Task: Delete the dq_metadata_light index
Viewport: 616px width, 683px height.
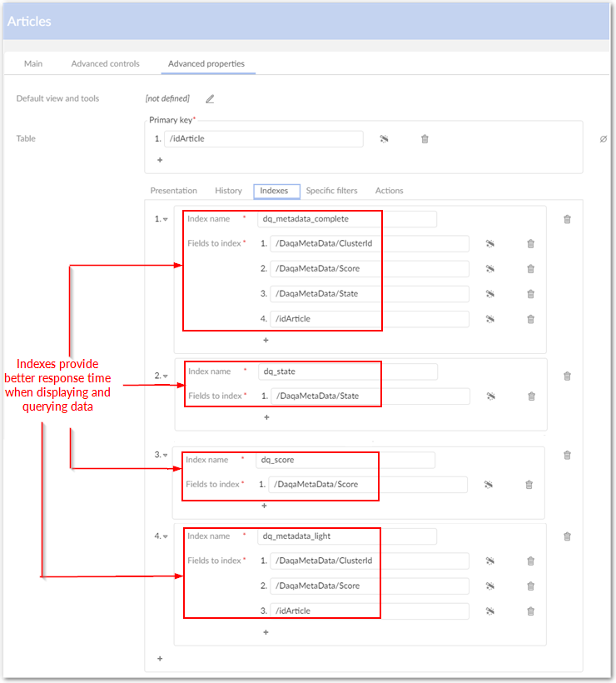Action: [568, 536]
